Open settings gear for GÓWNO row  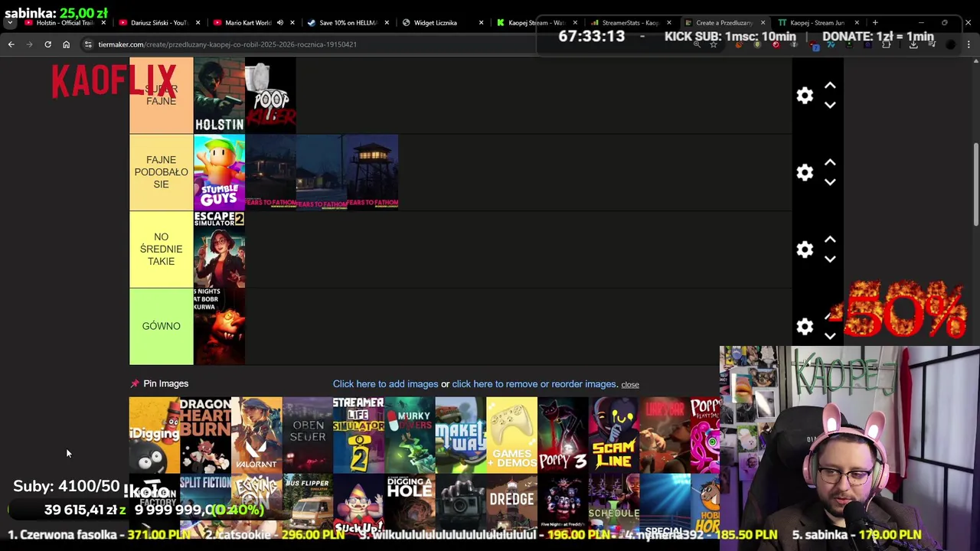(805, 326)
